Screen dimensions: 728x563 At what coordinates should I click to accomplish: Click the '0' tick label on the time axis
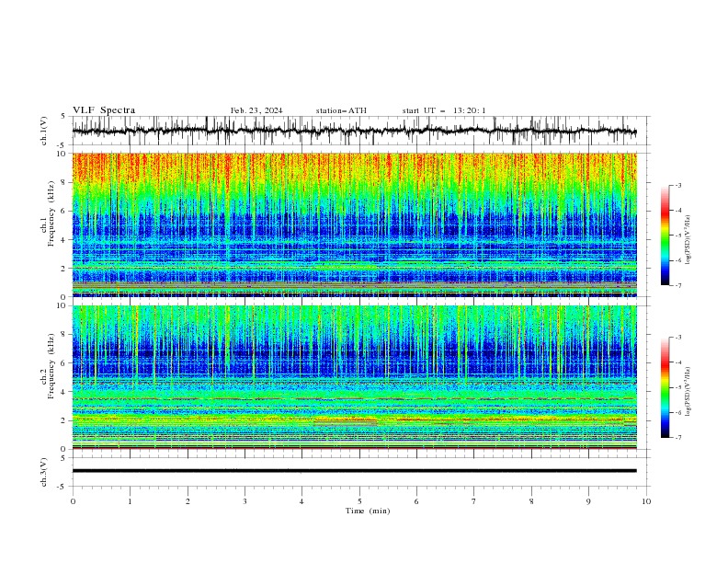point(73,501)
